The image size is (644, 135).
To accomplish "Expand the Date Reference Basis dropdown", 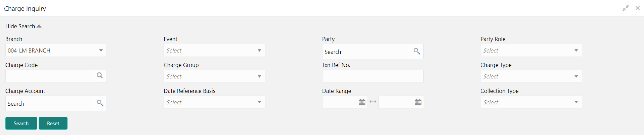I will point(214,102).
